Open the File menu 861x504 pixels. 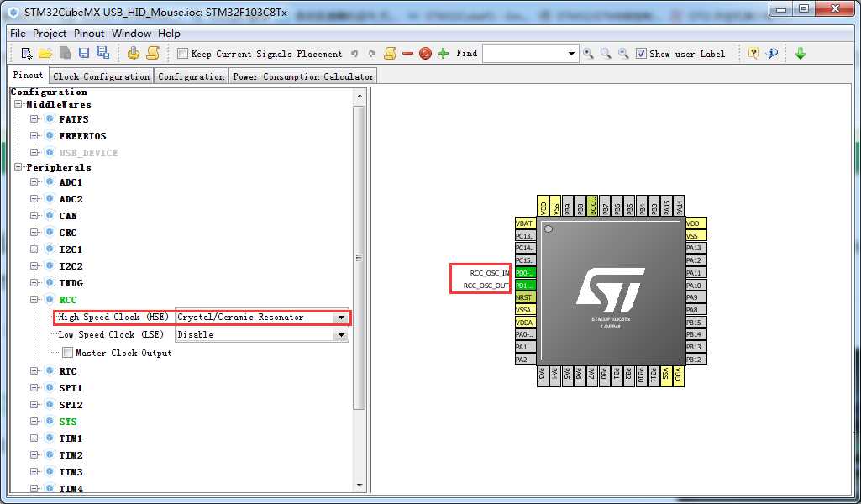18,34
